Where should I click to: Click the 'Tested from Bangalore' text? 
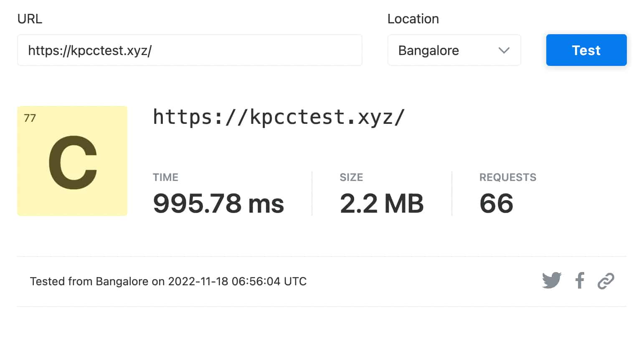tap(89, 282)
